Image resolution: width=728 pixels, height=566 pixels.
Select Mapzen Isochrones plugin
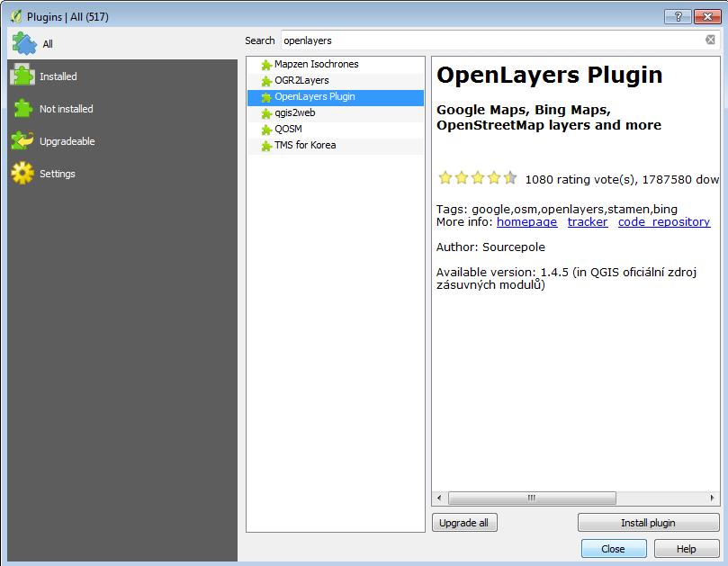click(x=336, y=64)
